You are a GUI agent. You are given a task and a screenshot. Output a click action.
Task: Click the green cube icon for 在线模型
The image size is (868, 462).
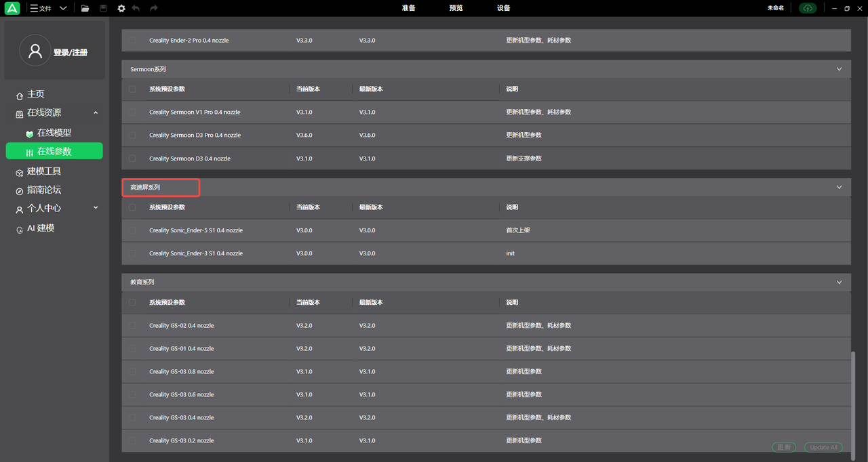point(29,133)
